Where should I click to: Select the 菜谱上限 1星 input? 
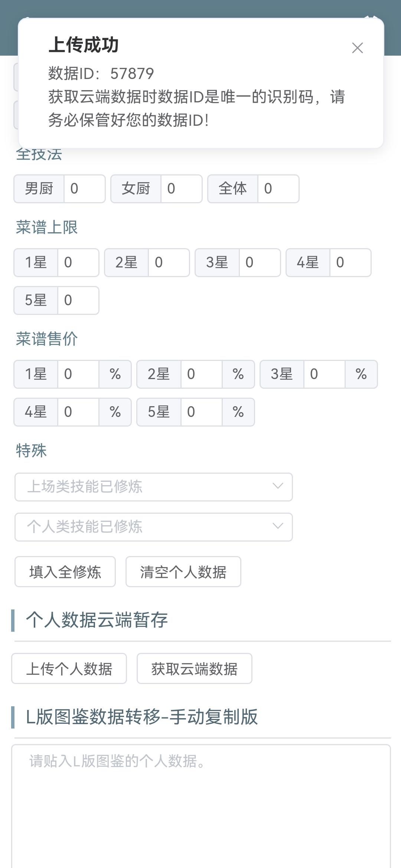coord(78,263)
